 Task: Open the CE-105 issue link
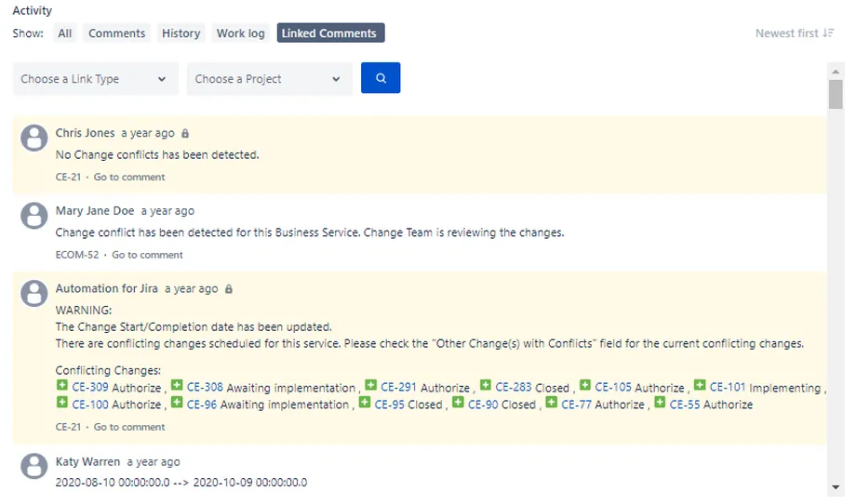tap(613, 387)
